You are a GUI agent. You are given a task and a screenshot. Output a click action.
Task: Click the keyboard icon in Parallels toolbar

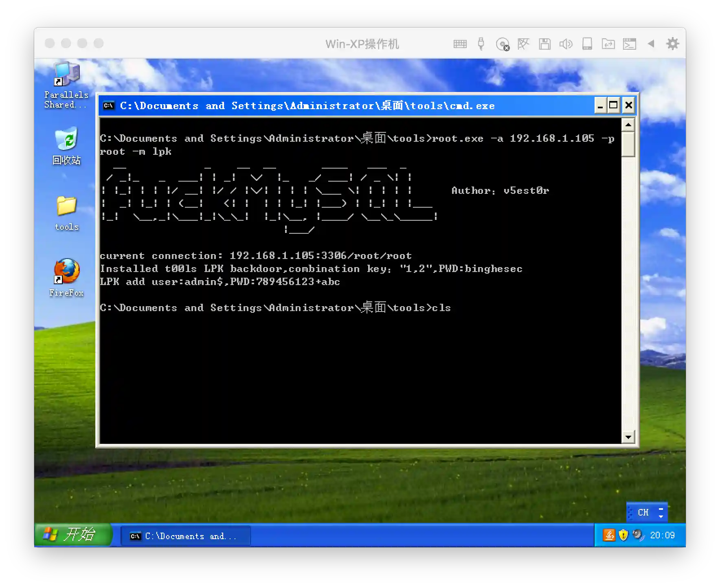460,44
